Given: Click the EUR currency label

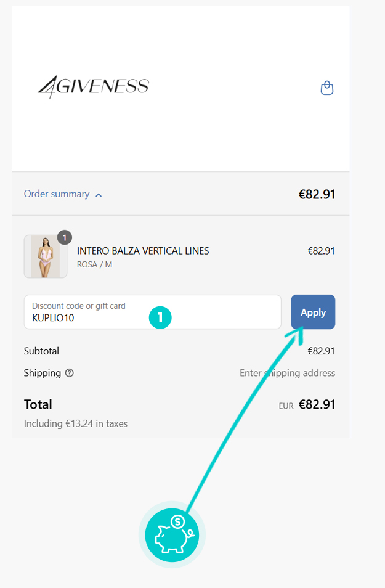Looking at the screenshot, I should click(286, 406).
